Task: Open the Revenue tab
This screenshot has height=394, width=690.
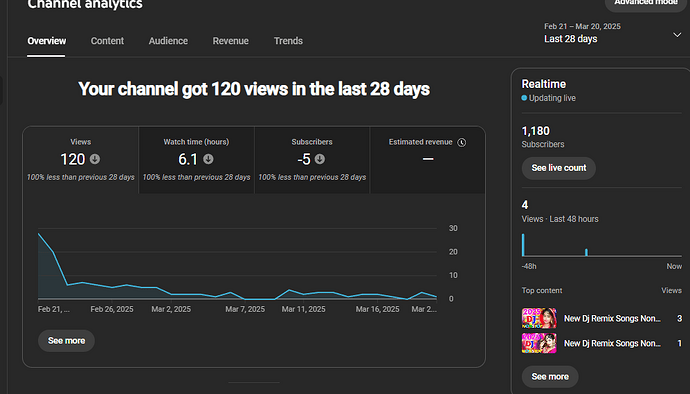Action: (230, 41)
